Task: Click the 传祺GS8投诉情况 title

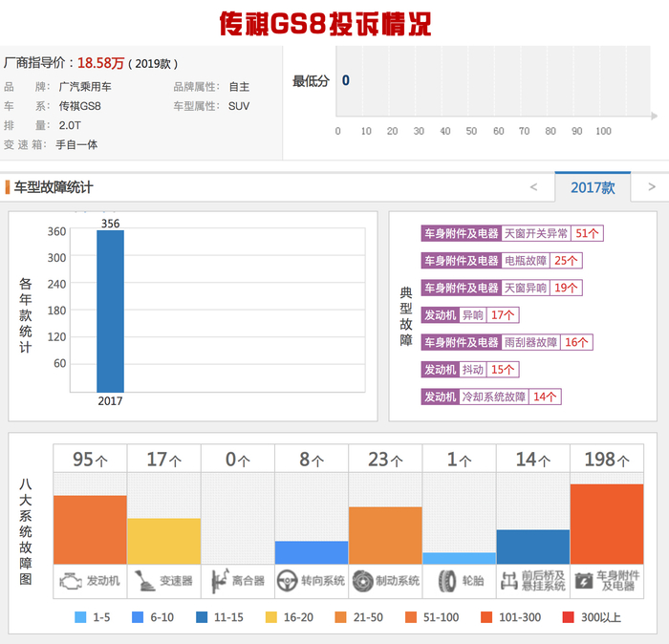Action: pos(325,24)
